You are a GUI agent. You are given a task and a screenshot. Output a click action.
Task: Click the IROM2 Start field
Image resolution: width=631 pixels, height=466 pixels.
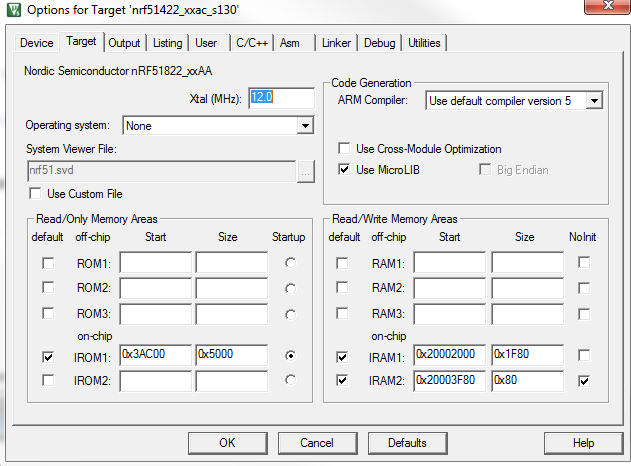(155, 381)
